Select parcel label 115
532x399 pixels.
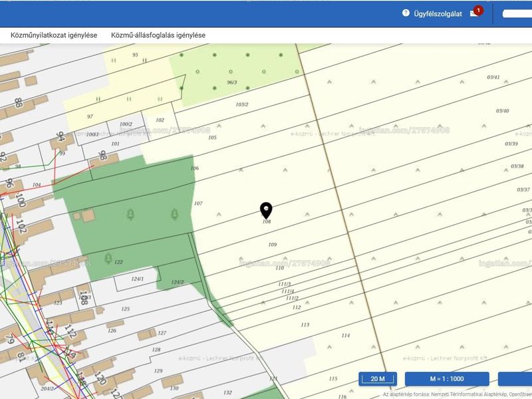[x=333, y=378]
